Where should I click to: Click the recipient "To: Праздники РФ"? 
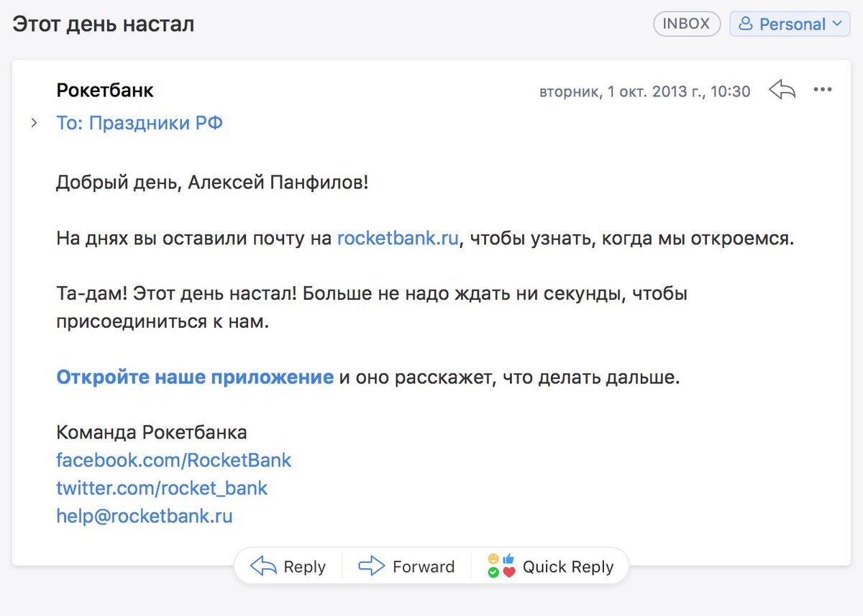(x=140, y=123)
